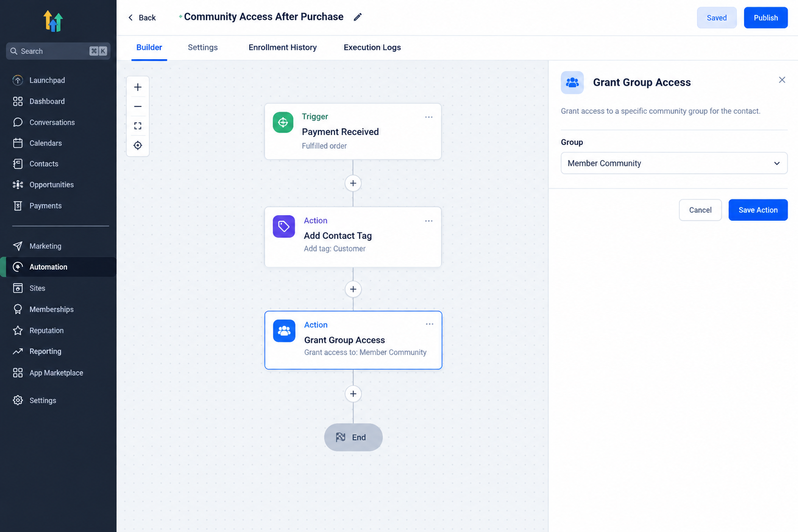Screen dimensions: 798x532
Task: Add a step after Add Contact Tag
Action: pos(353,289)
